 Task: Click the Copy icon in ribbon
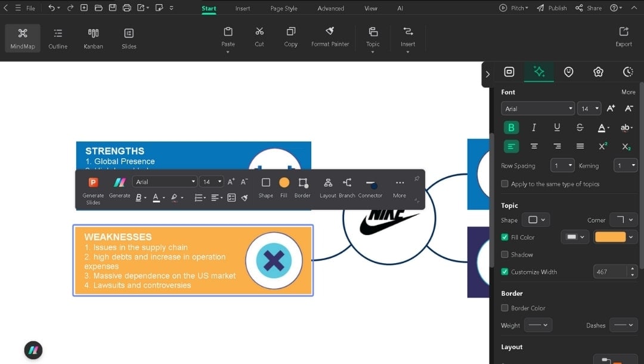[x=291, y=32]
